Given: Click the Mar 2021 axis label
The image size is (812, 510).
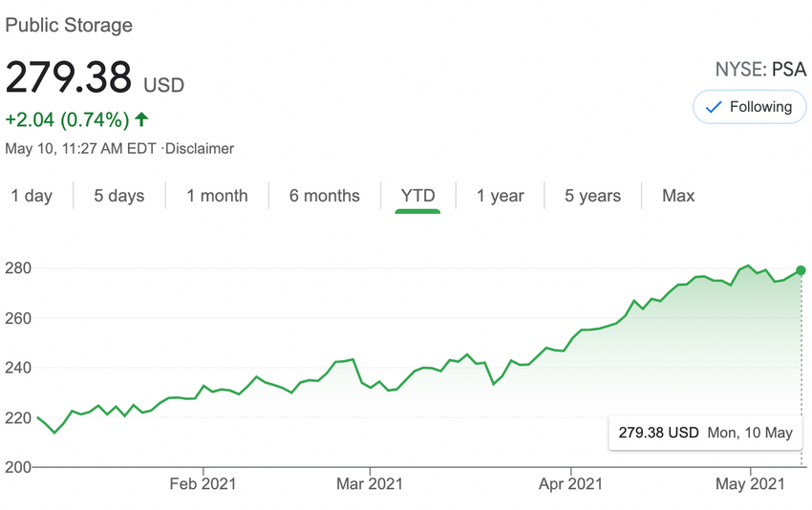Looking at the screenshot, I should pyautogui.click(x=369, y=483).
